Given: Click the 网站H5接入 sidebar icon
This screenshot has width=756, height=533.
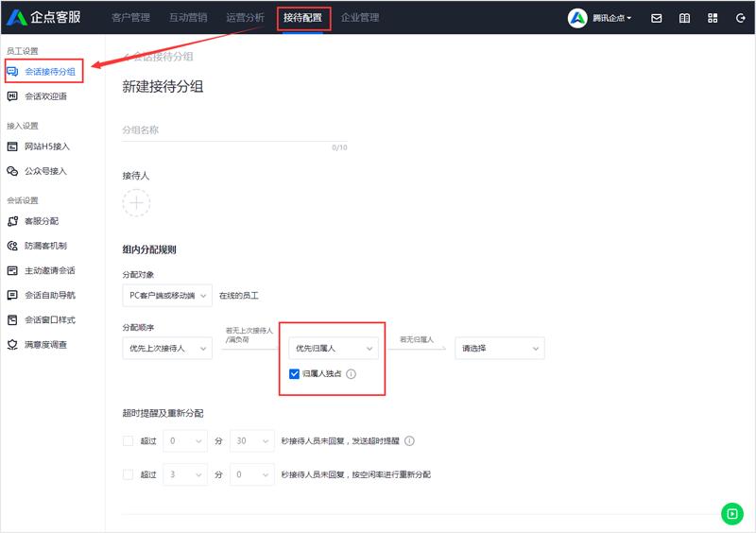Looking at the screenshot, I should (x=12, y=146).
